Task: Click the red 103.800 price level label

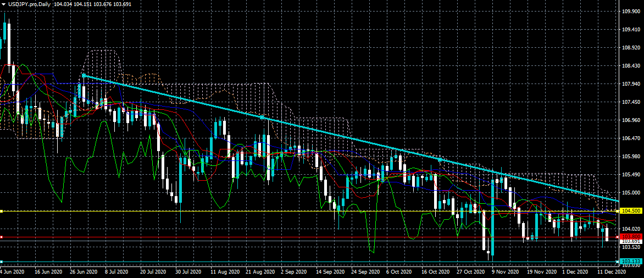Action: point(630,237)
